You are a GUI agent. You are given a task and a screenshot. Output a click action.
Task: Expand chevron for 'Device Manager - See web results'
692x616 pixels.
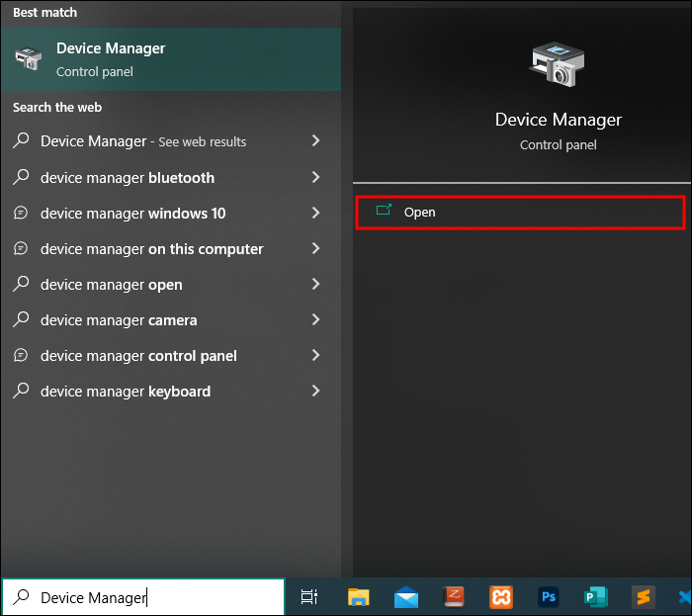[315, 141]
